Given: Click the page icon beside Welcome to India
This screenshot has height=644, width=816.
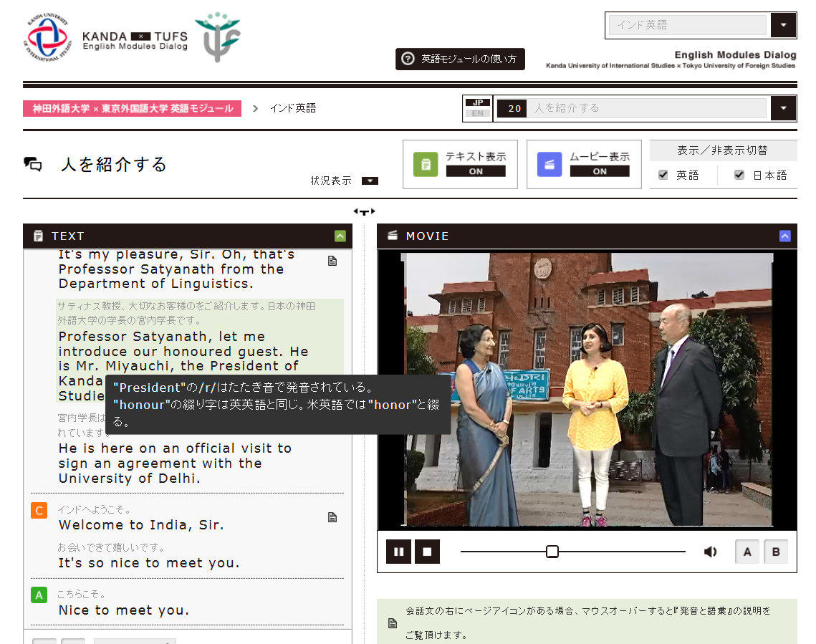Looking at the screenshot, I should [332, 516].
